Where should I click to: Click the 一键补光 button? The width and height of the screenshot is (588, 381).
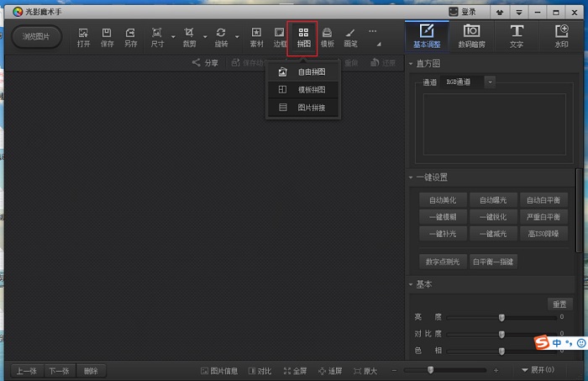coord(443,234)
